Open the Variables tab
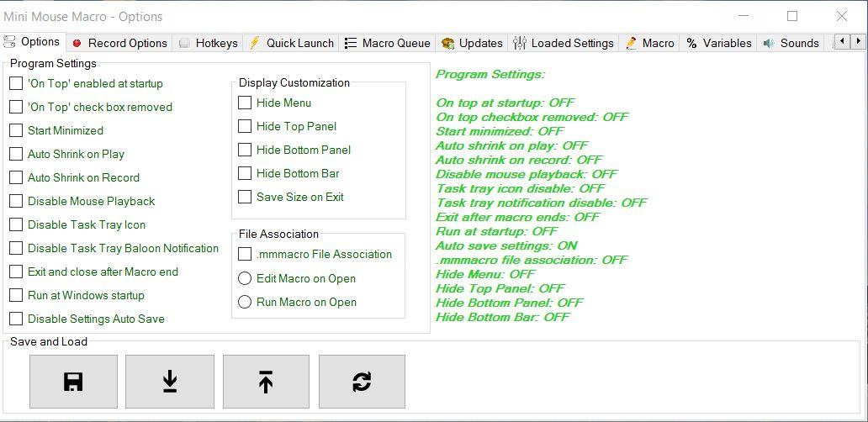Viewport: 868px width, 422px height. click(718, 43)
